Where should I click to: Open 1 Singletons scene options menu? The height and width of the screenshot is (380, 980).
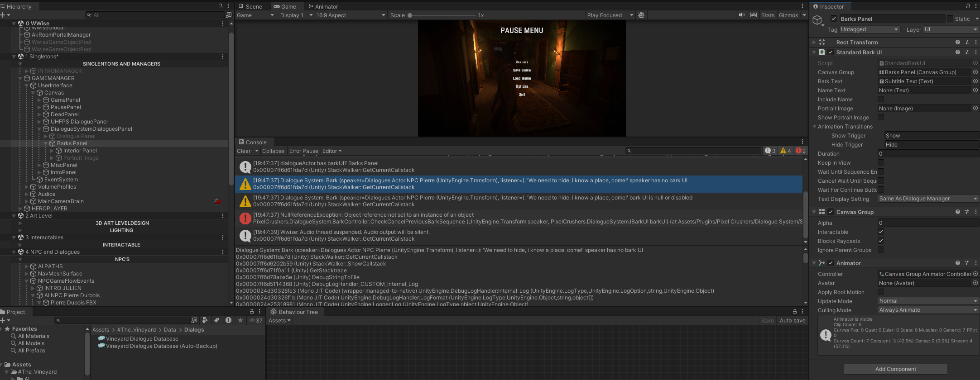pos(223,57)
